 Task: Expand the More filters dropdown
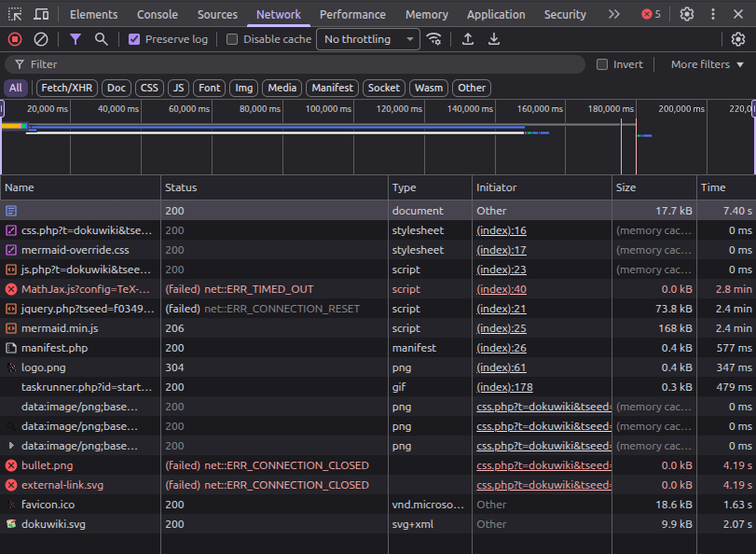click(707, 64)
